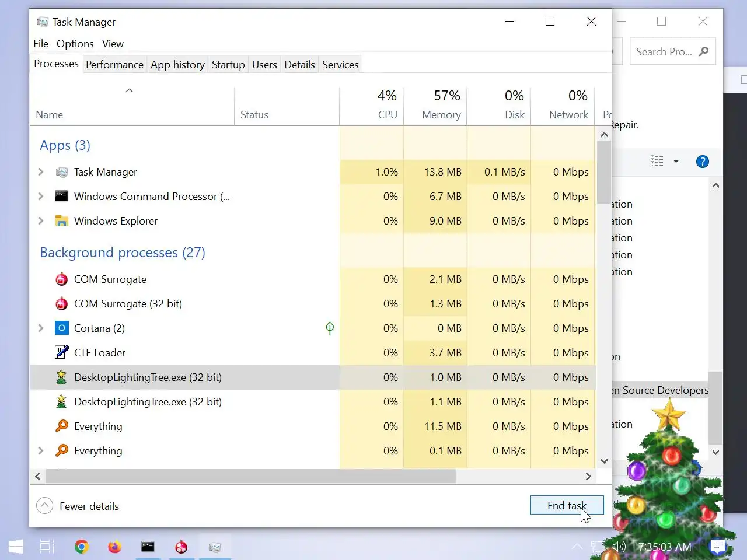Click the background window's scroll down arrow

[x=716, y=452]
